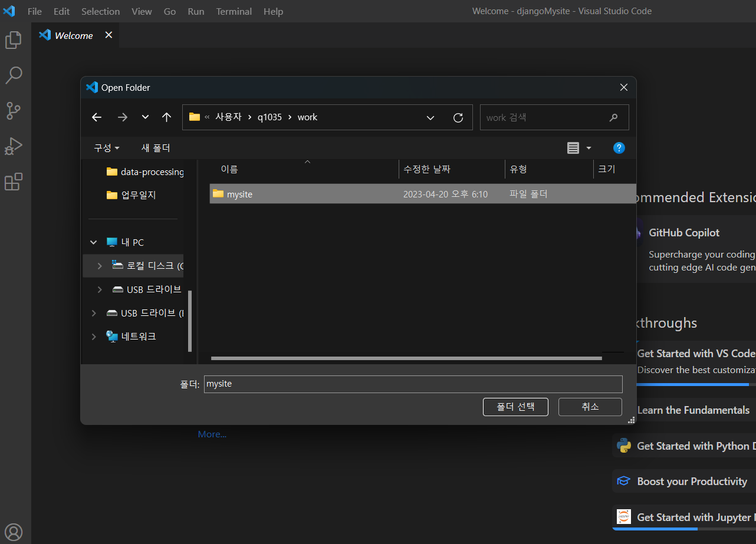Open the Explorer view in activity bar
The width and height of the screenshot is (756, 544).
pyautogui.click(x=13, y=39)
